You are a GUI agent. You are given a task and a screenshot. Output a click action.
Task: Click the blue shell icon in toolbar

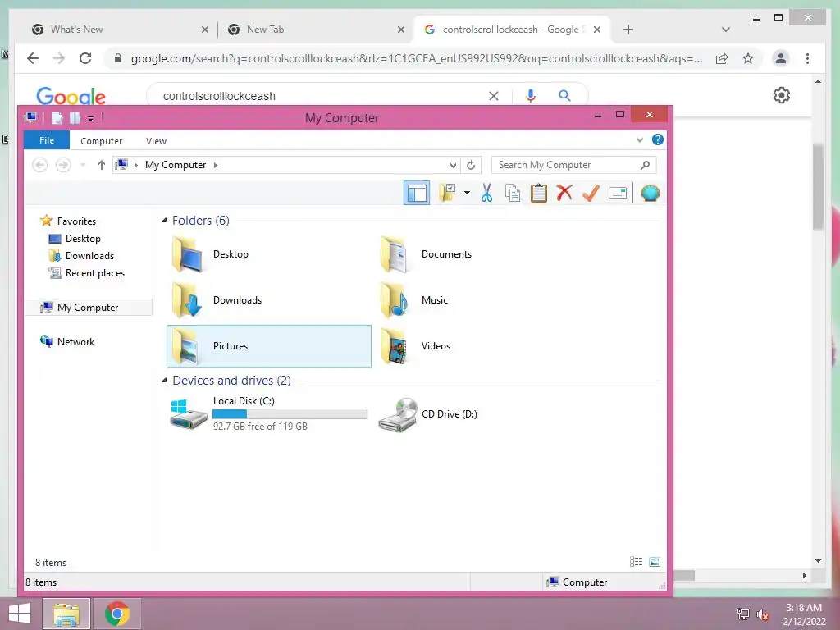point(650,193)
